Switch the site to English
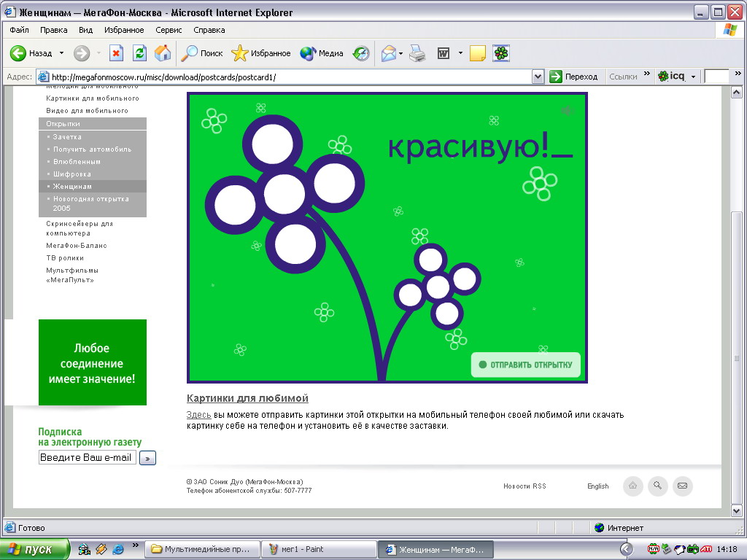This screenshot has width=747, height=560. (x=598, y=486)
